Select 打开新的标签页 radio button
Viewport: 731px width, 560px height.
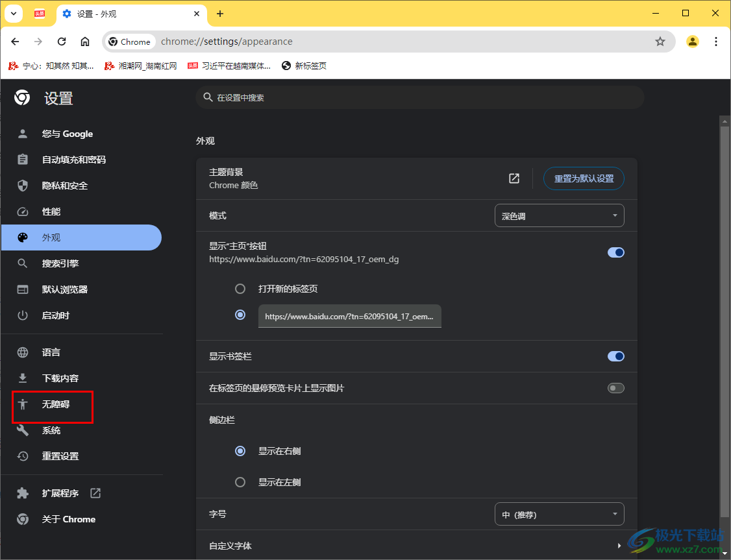240,289
